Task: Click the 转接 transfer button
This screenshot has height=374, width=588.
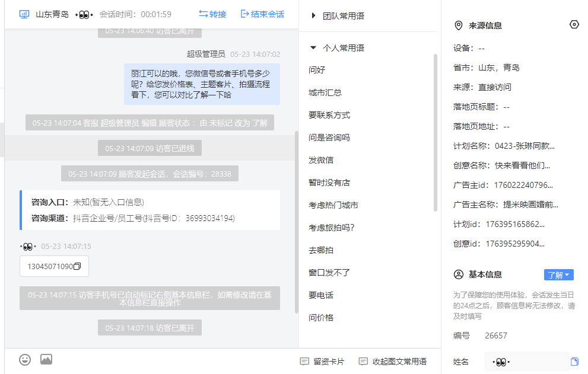Action: 212,14
